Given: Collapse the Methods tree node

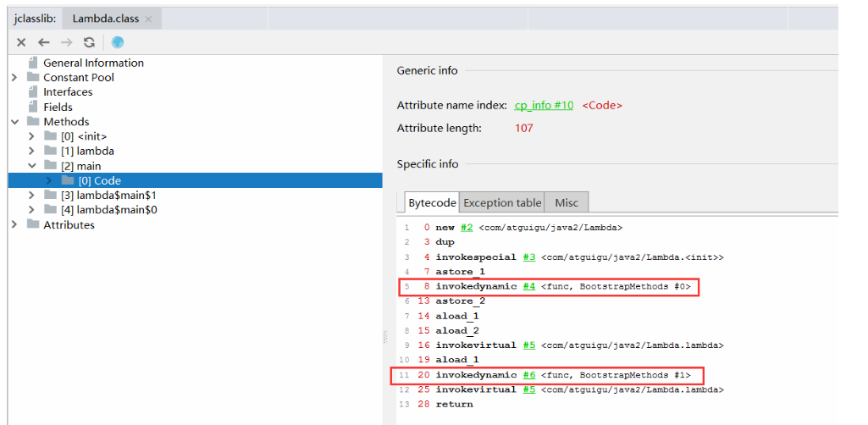Looking at the screenshot, I should point(14,121).
